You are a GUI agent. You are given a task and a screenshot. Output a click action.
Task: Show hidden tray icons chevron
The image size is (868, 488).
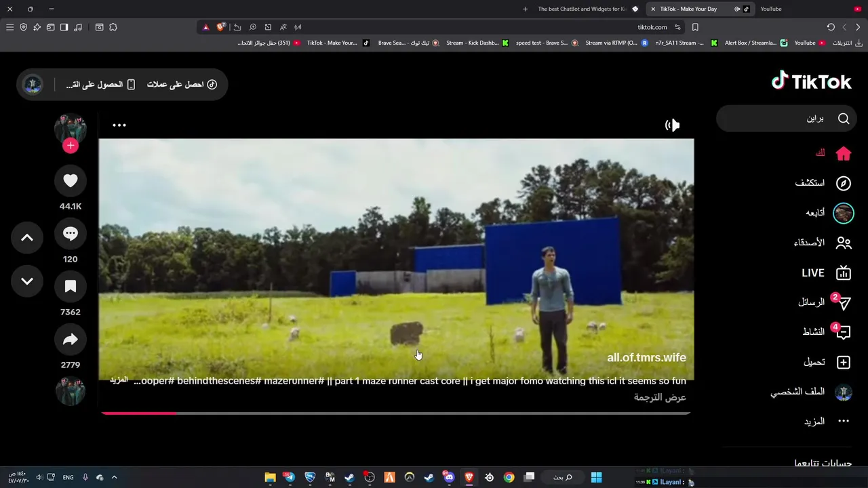[x=114, y=477]
